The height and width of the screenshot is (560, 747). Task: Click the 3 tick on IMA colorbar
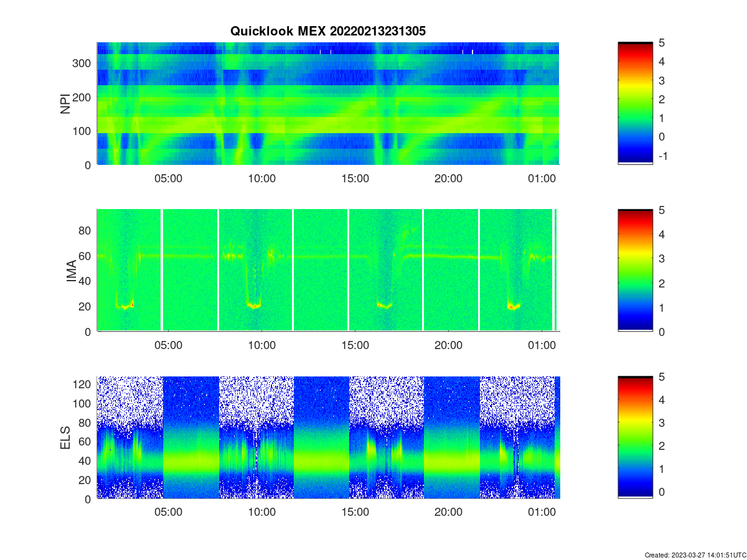662,258
